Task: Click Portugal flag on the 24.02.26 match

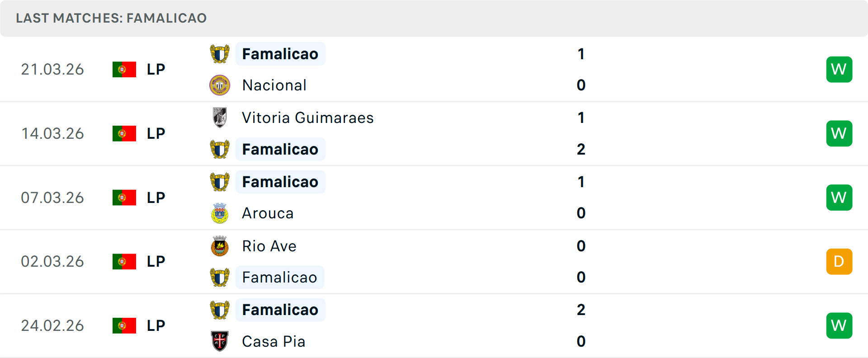Action: tap(124, 325)
